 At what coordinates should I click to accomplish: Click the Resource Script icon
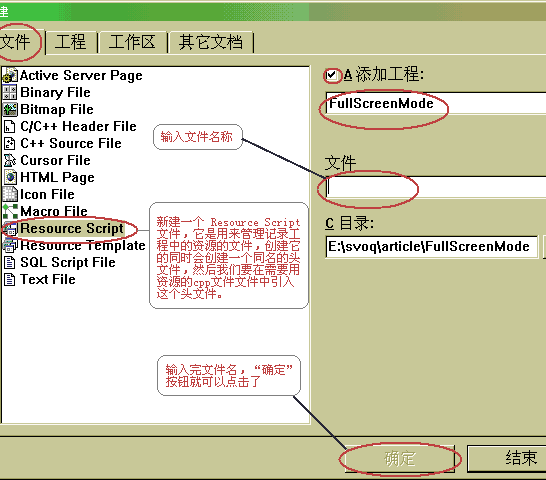click(10, 229)
